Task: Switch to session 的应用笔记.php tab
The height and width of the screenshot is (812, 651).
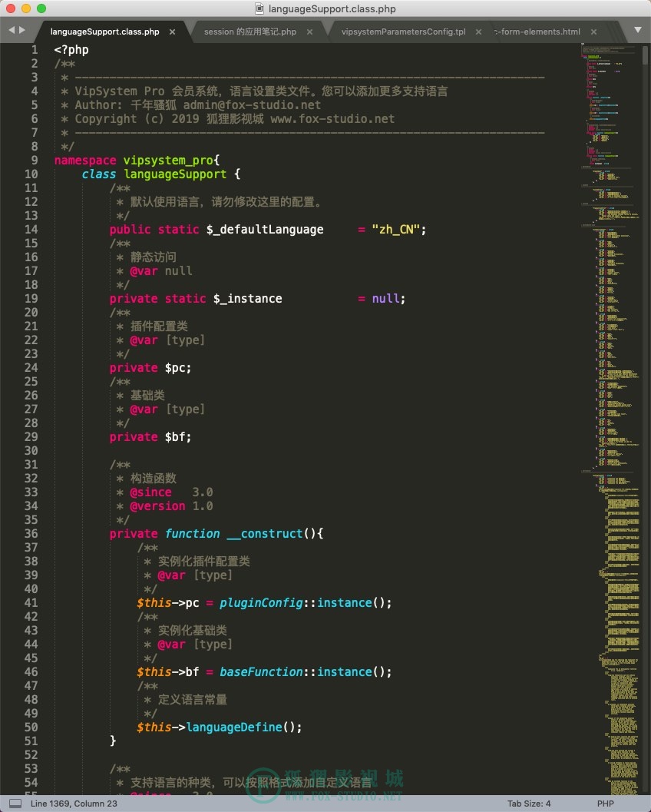Action: [250, 31]
